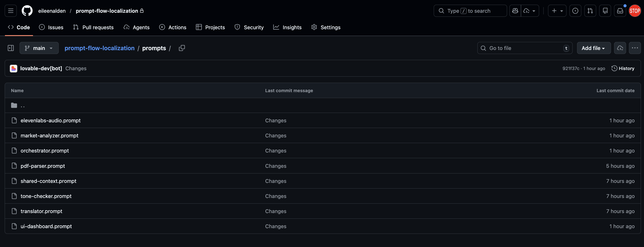
Task: Open translator.prompt file
Action: tap(41, 211)
